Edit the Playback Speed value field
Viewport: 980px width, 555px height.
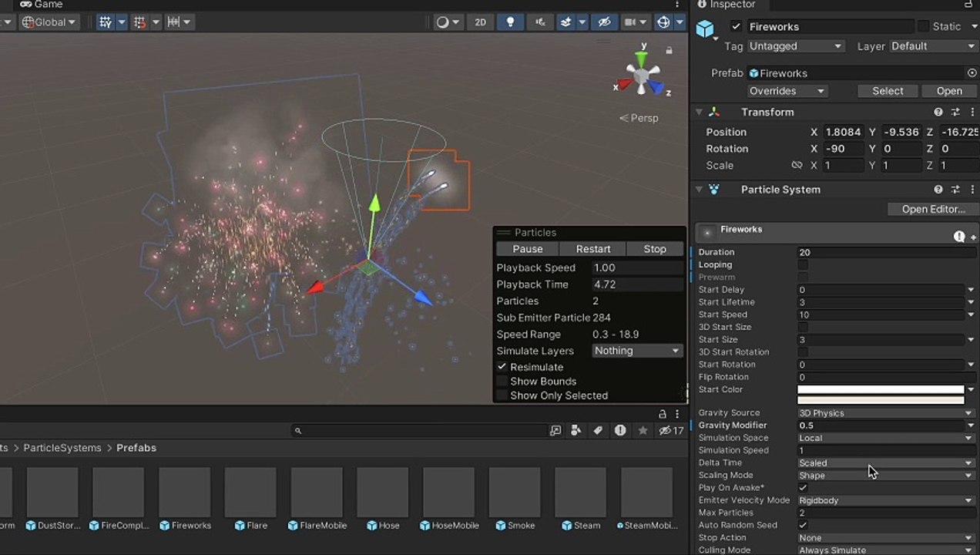click(x=637, y=267)
